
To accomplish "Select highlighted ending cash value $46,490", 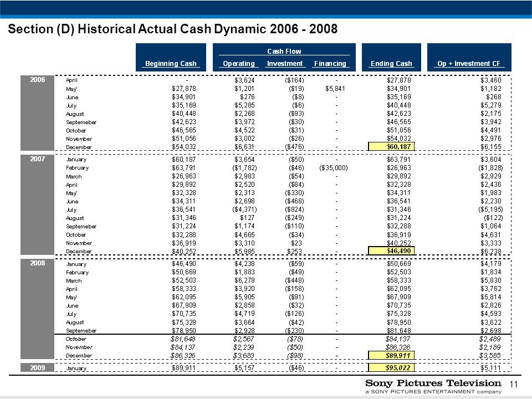I will pyautogui.click(x=391, y=250).
